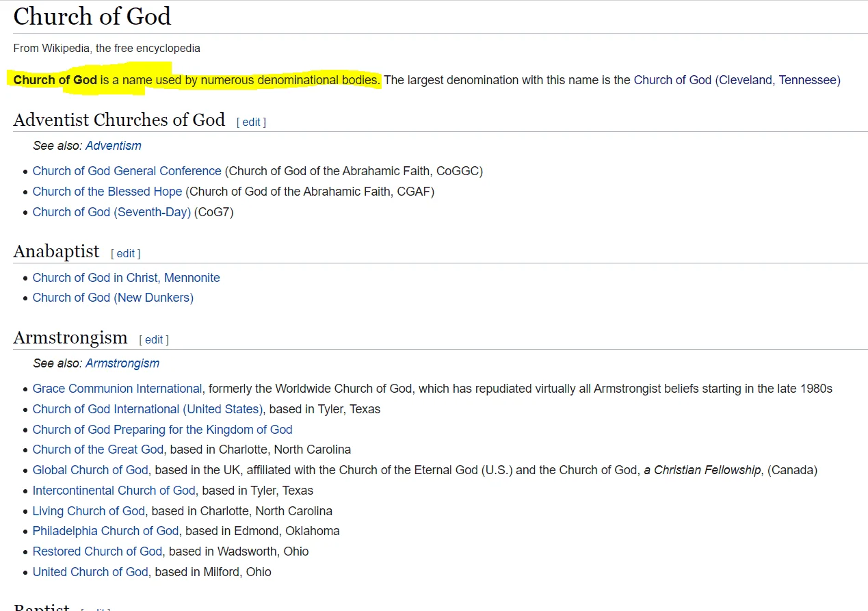Click the bold 'Church of God' intro text

[55, 80]
